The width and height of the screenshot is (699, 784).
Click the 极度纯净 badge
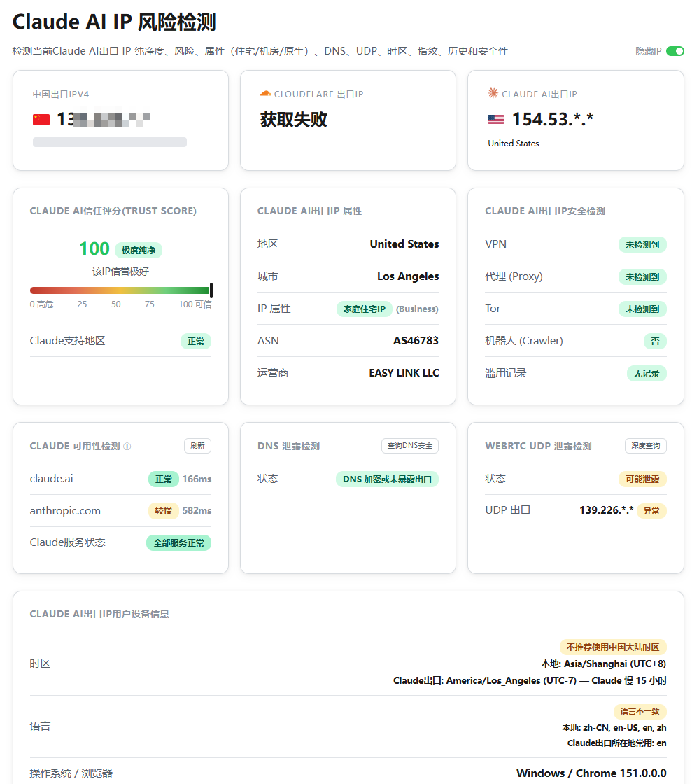(139, 250)
